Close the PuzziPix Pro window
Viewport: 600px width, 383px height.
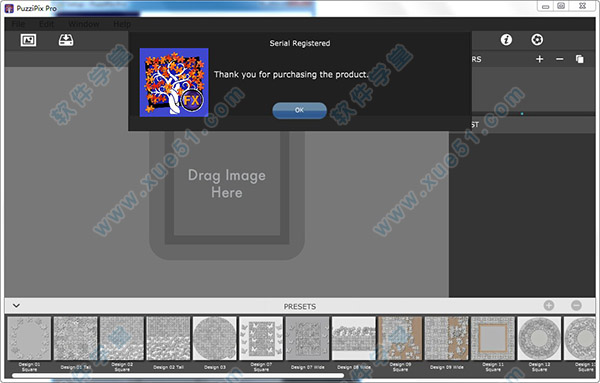[582, 6]
